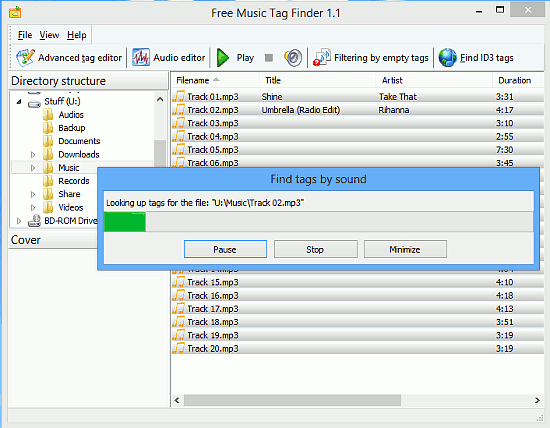This screenshot has width=550, height=428.
Task: Click the 7:30 duration of Track 05.mp3
Action: point(504,150)
